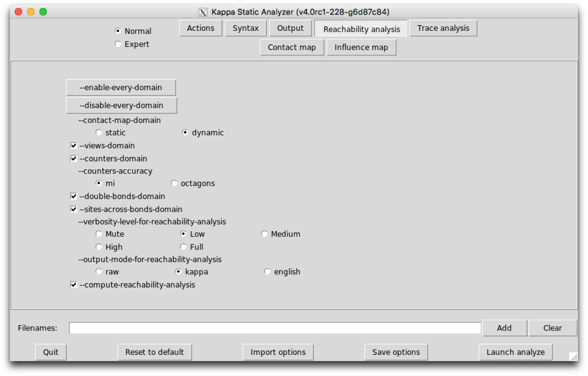
Task: Select english output mode
Action: pos(267,272)
